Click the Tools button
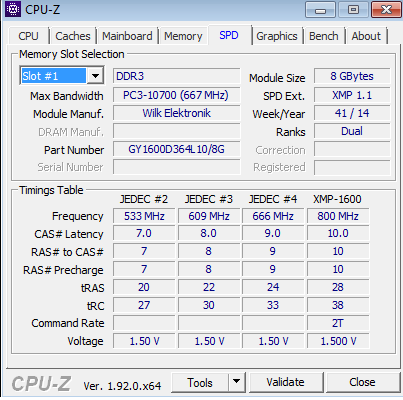Screen dimensions: 403x400 [x=200, y=382]
